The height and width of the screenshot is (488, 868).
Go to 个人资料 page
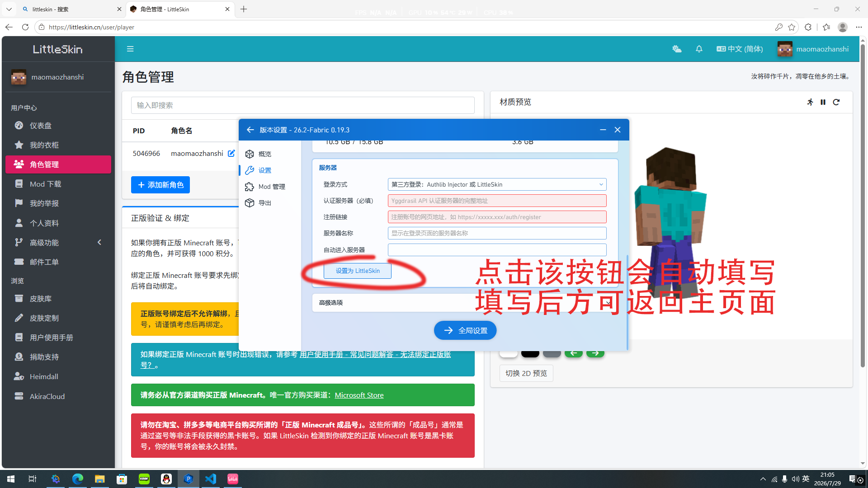point(58,223)
